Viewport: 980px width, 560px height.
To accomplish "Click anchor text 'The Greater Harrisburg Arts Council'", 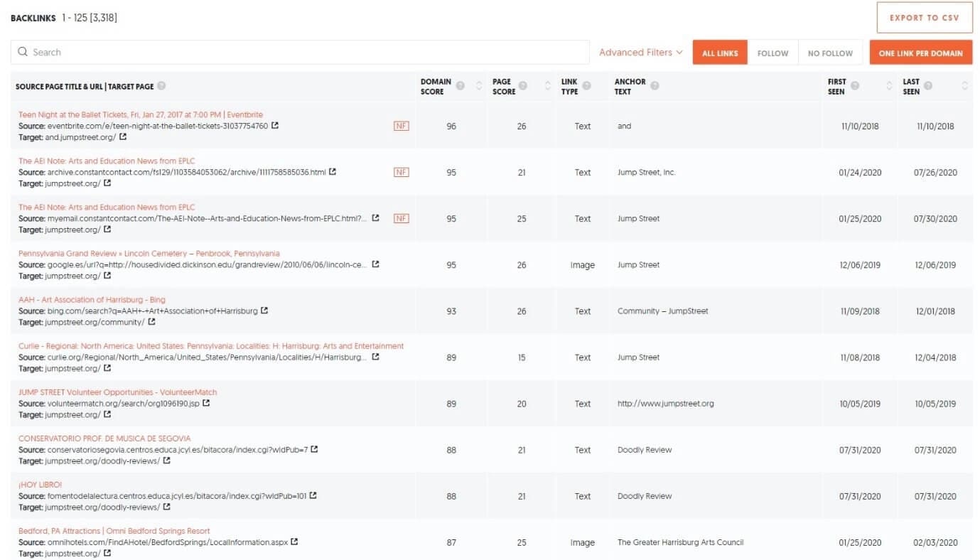I will 681,542.
